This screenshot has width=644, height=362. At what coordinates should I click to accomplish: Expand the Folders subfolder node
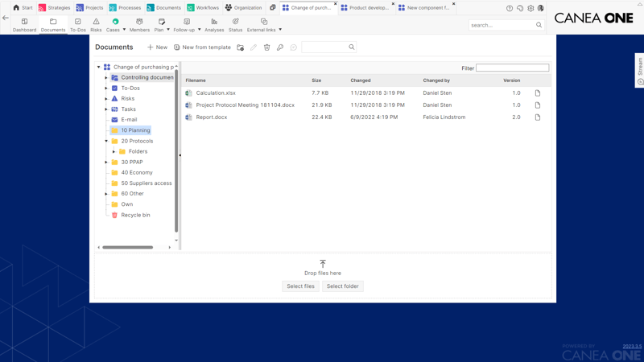(x=114, y=151)
